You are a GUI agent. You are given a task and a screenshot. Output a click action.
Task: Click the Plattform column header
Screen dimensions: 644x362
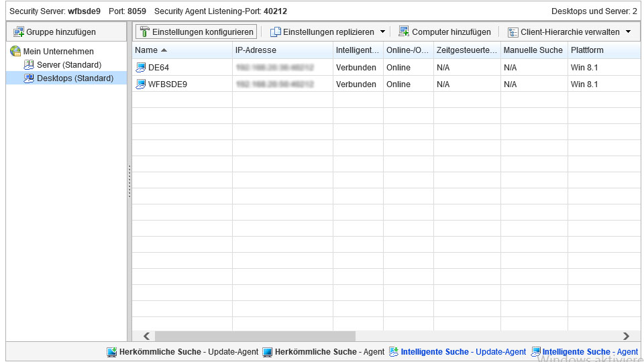[587, 50]
